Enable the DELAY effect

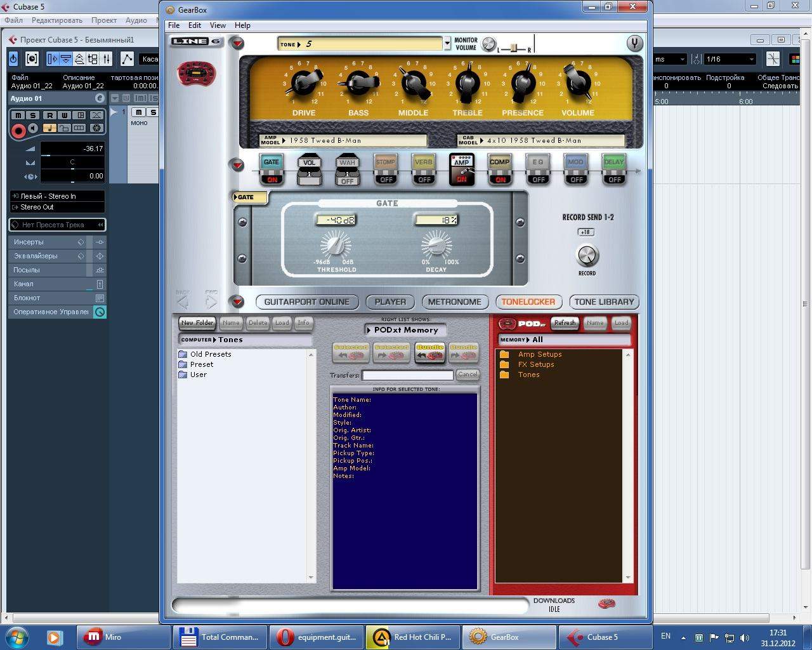coord(613,169)
